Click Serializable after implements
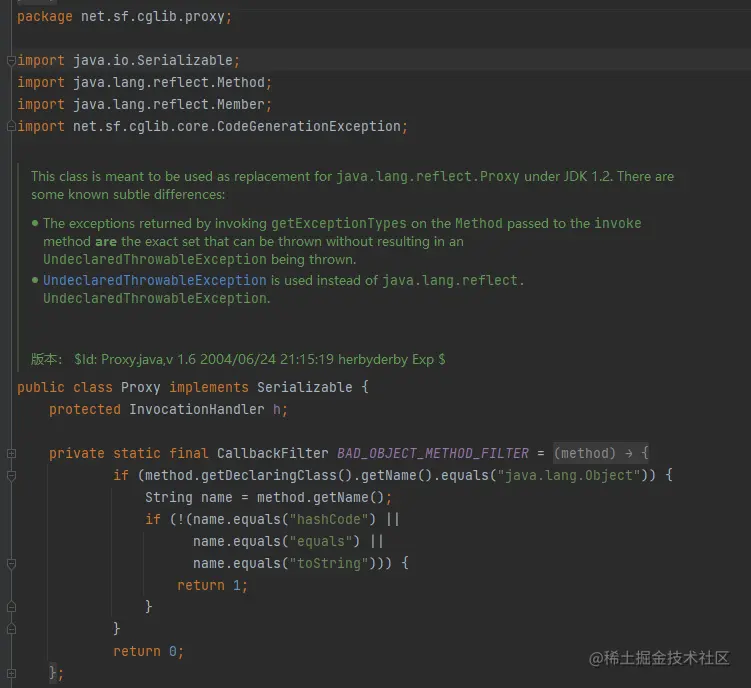751x688 pixels. [305, 387]
